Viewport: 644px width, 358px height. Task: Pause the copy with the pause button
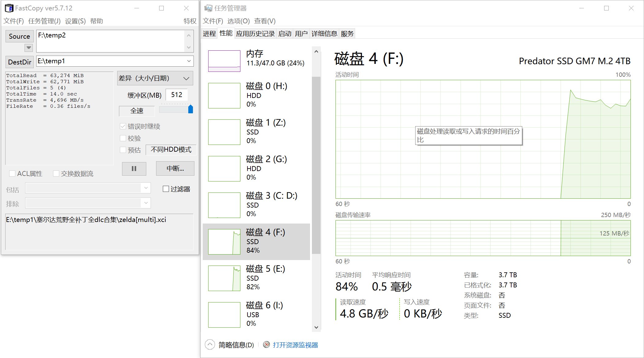pyautogui.click(x=134, y=169)
